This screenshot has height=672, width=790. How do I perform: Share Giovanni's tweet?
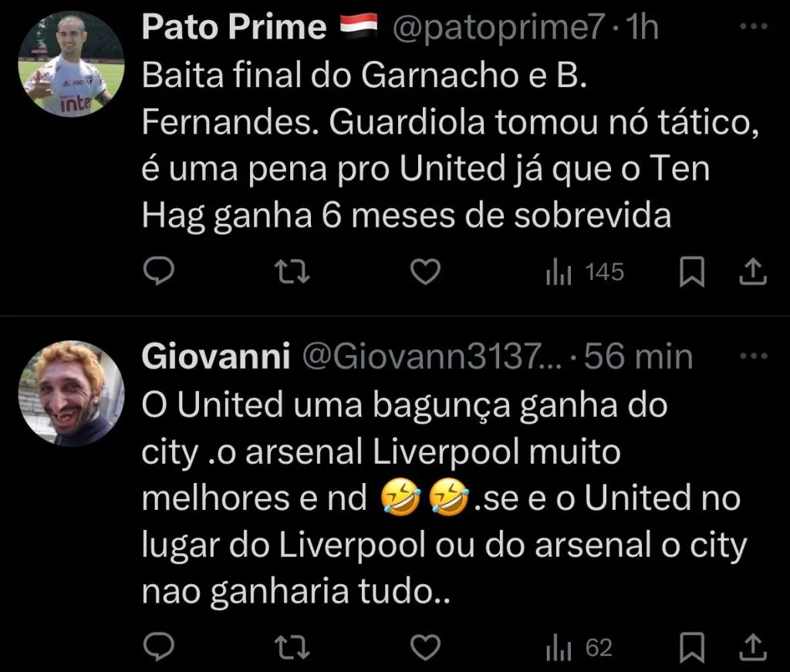coord(752,648)
